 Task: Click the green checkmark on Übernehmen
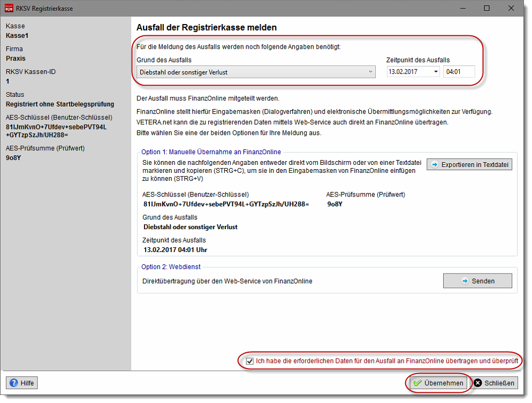click(417, 383)
